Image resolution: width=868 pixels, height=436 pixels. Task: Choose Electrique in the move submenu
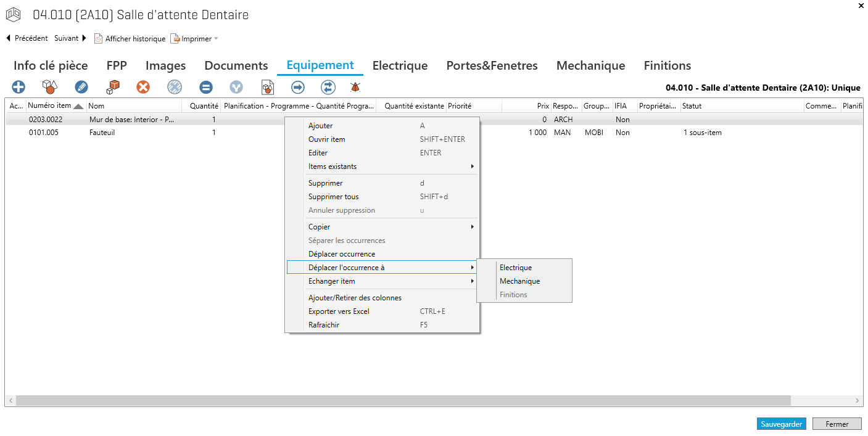[x=516, y=268]
